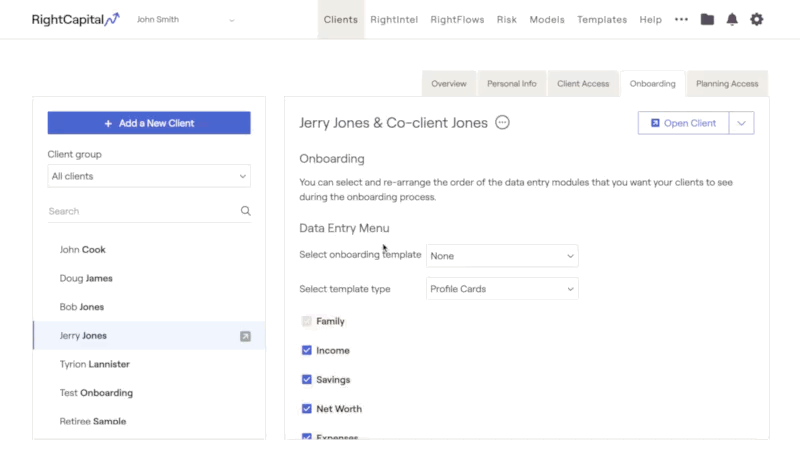The height and width of the screenshot is (454, 800).
Task: Expand the Client group dropdown
Action: [149, 176]
